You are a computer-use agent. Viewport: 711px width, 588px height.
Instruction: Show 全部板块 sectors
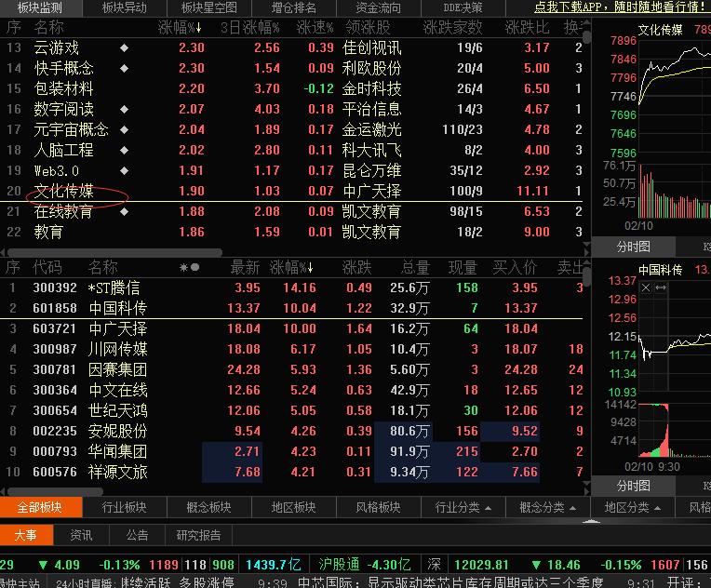(41, 507)
